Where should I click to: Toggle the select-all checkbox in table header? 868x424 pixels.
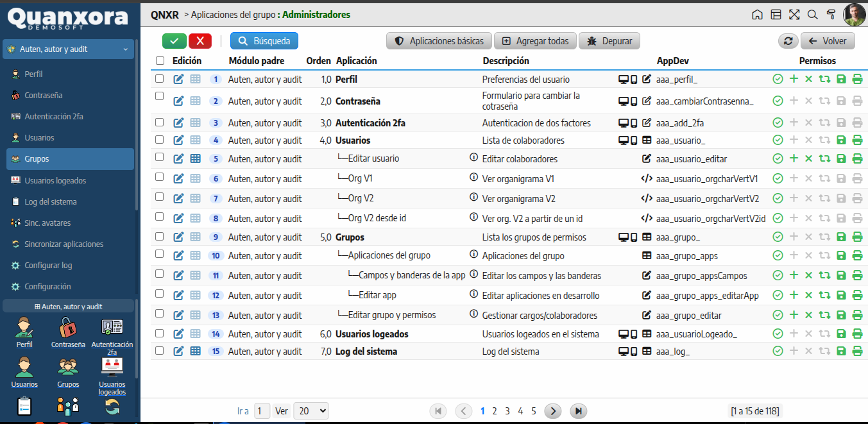coord(160,61)
